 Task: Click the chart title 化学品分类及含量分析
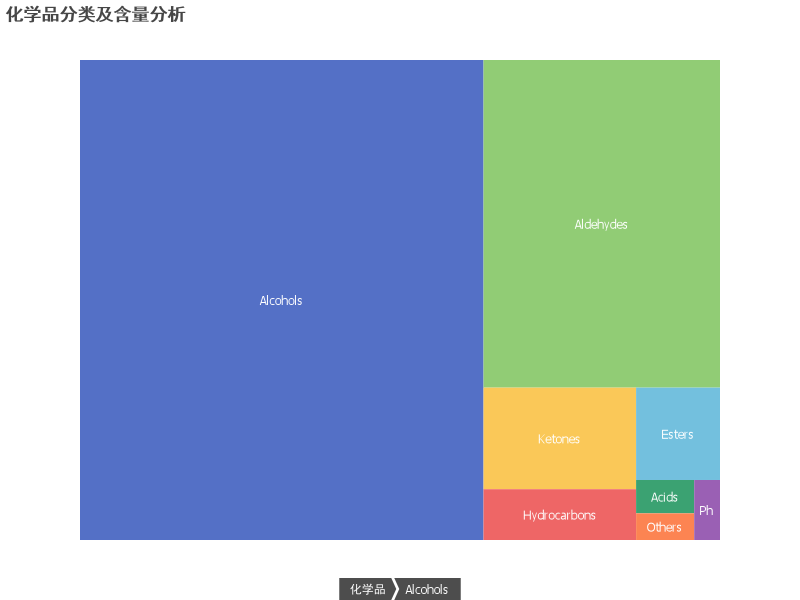pyautogui.click(x=95, y=14)
